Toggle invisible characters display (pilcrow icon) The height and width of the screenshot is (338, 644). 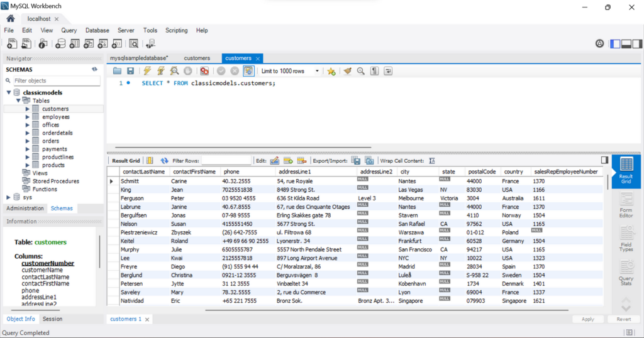tap(374, 72)
